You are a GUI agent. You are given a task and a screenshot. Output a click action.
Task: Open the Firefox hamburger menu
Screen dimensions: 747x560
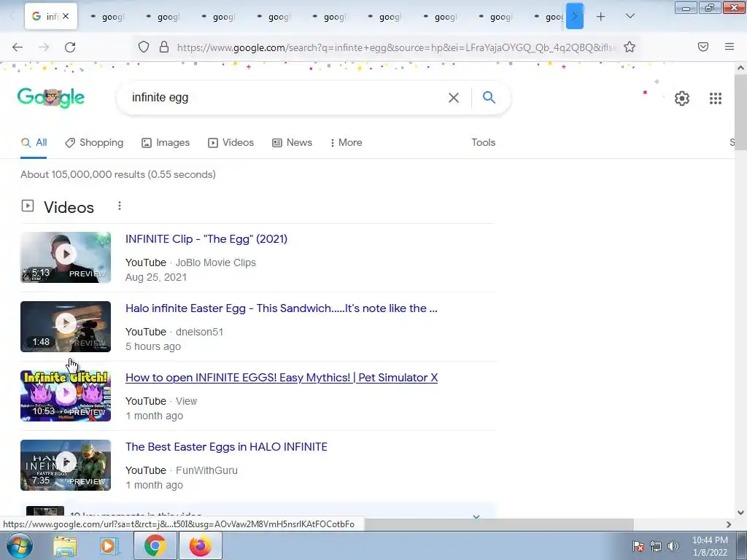click(x=729, y=47)
